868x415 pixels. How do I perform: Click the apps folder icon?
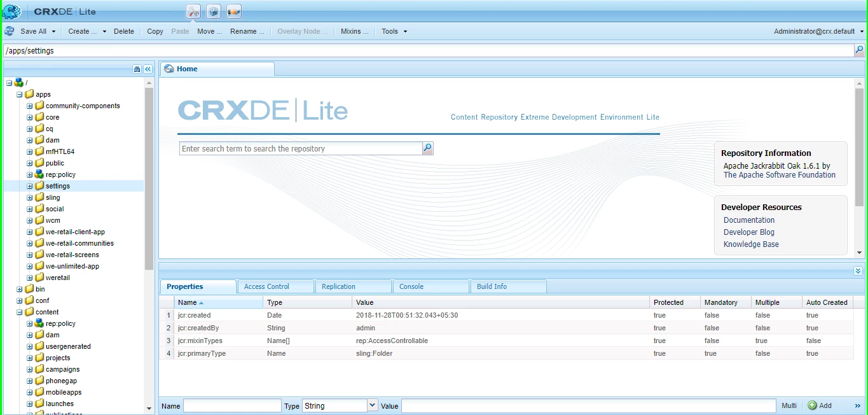29,94
